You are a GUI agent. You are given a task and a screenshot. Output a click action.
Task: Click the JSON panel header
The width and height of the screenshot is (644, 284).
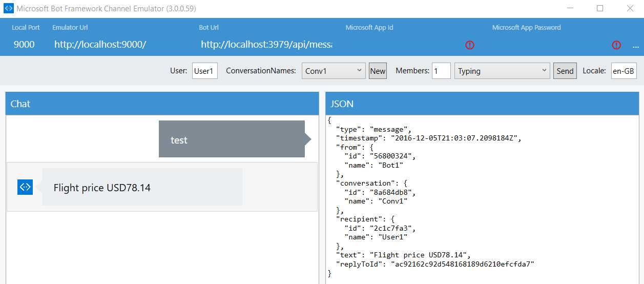482,104
